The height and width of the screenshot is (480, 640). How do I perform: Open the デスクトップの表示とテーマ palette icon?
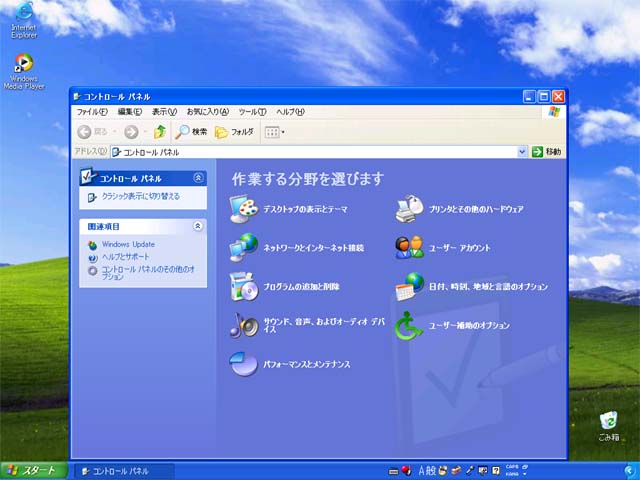click(244, 209)
